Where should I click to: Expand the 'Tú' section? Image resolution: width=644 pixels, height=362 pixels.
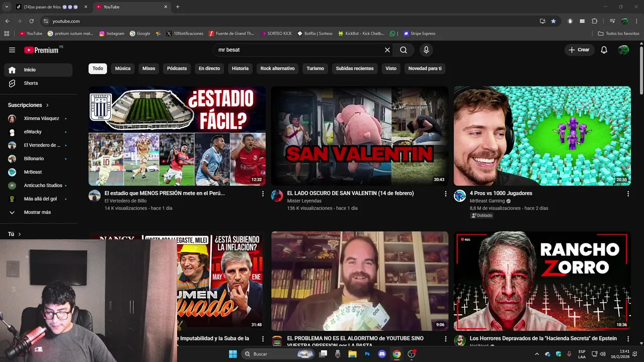tap(15, 234)
